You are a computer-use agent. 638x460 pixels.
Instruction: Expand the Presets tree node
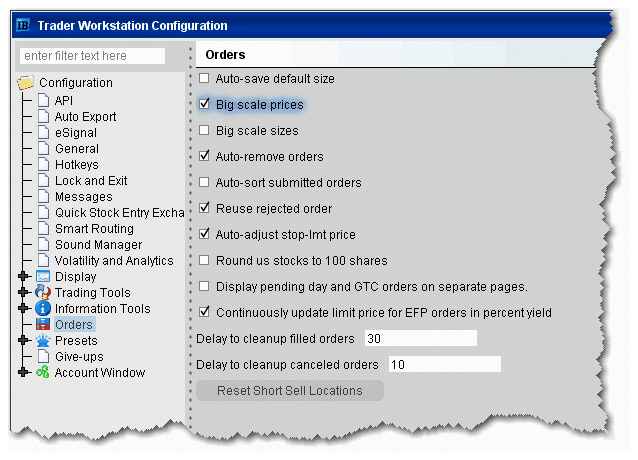pyautogui.click(x=24, y=340)
